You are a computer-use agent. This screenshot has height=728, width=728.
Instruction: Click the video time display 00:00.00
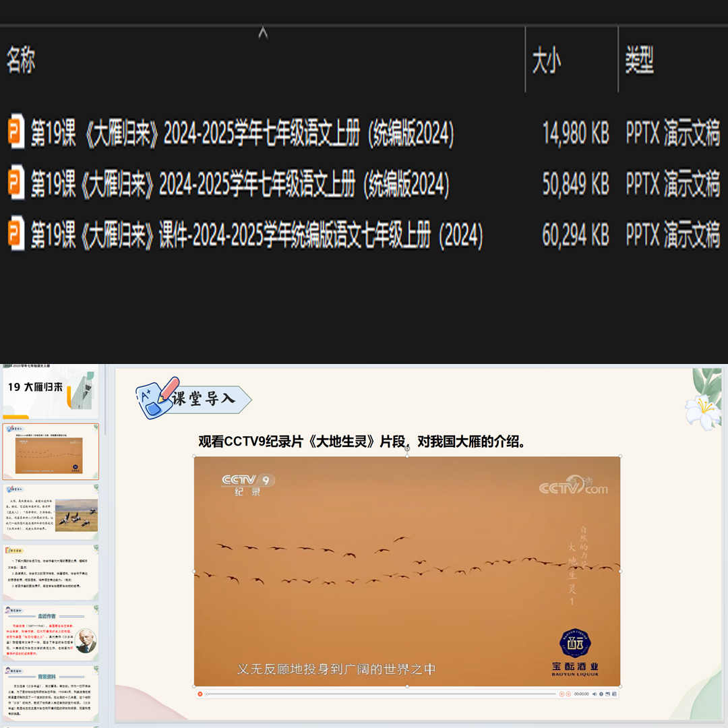point(581,694)
